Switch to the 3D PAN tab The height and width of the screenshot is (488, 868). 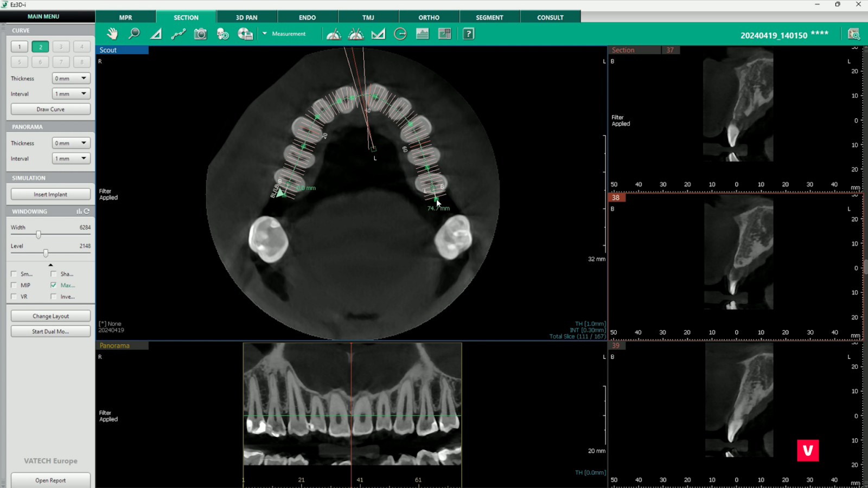[x=246, y=17]
